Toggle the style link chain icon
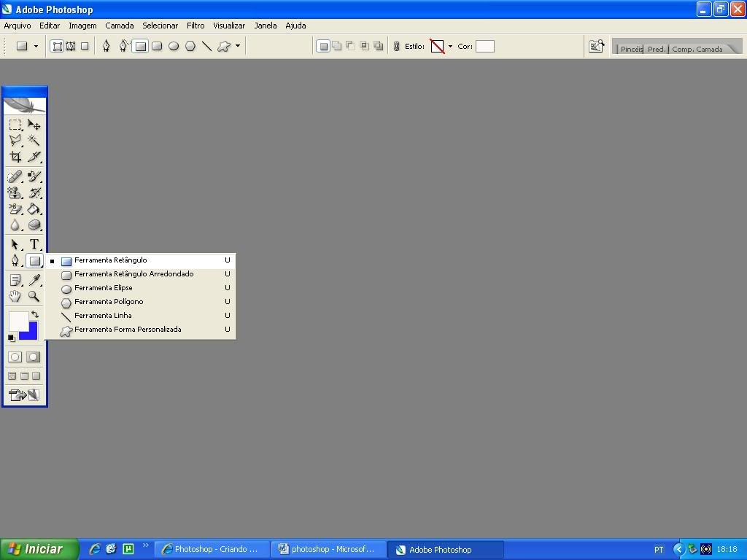 [x=397, y=47]
